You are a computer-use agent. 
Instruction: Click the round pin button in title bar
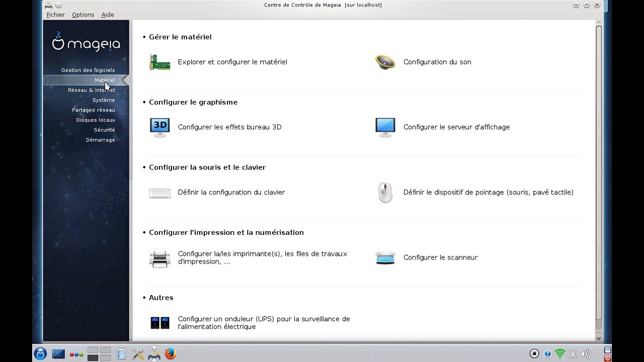pyautogui.click(x=58, y=5)
